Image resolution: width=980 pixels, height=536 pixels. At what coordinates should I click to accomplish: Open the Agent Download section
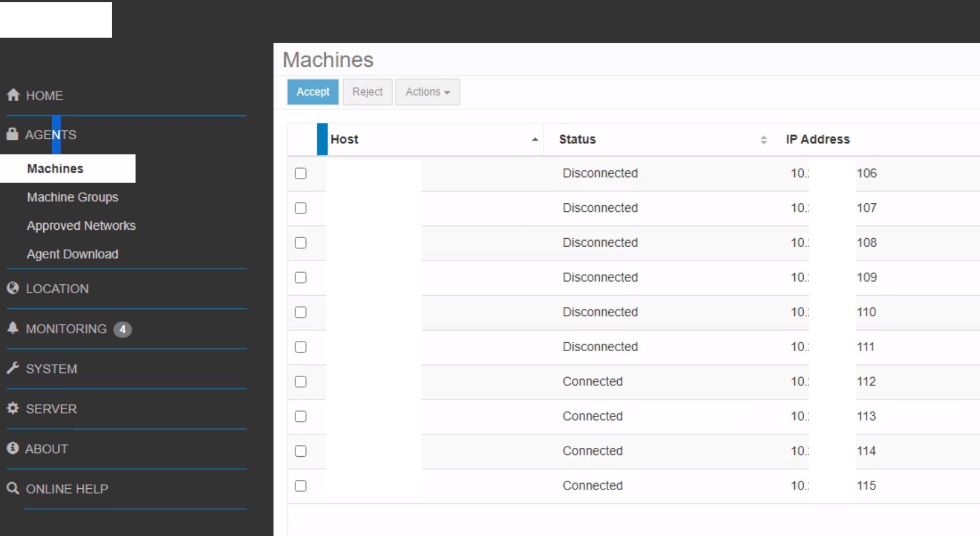point(72,254)
